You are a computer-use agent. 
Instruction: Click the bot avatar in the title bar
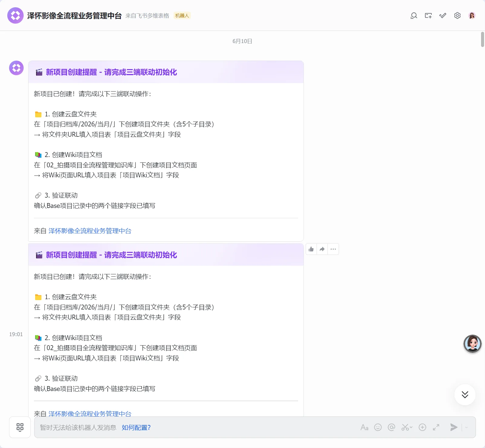(x=15, y=15)
